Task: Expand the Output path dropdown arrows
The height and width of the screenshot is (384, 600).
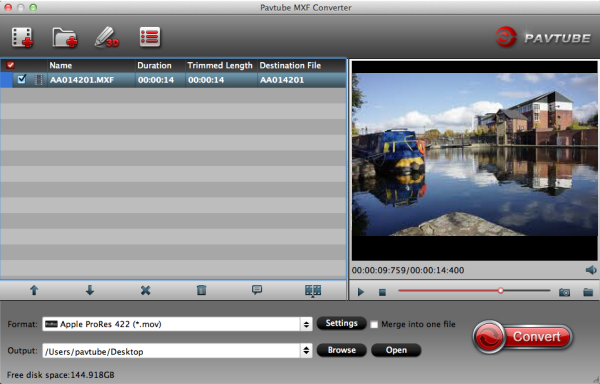Action: coord(306,351)
